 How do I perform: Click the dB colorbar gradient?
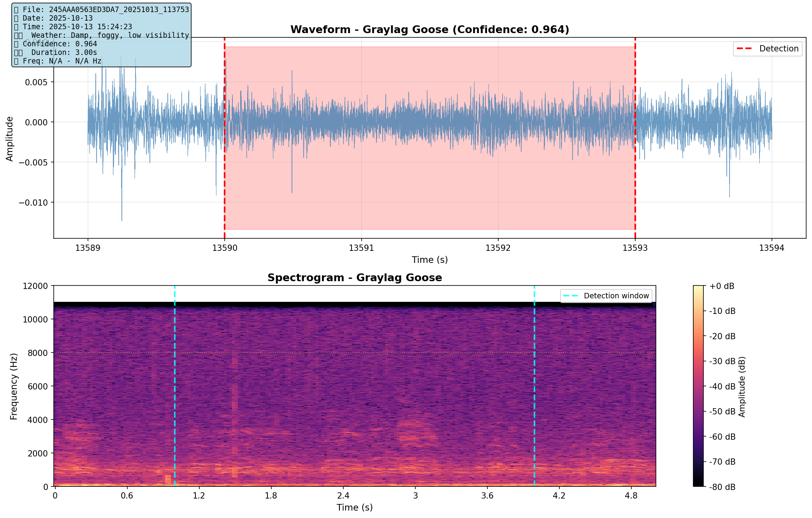coord(699,386)
